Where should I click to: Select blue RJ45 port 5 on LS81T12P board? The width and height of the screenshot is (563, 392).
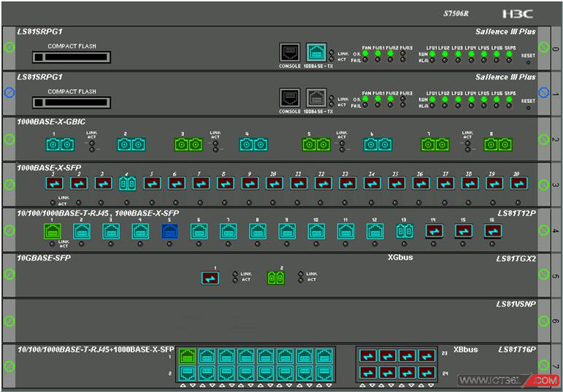170,231
